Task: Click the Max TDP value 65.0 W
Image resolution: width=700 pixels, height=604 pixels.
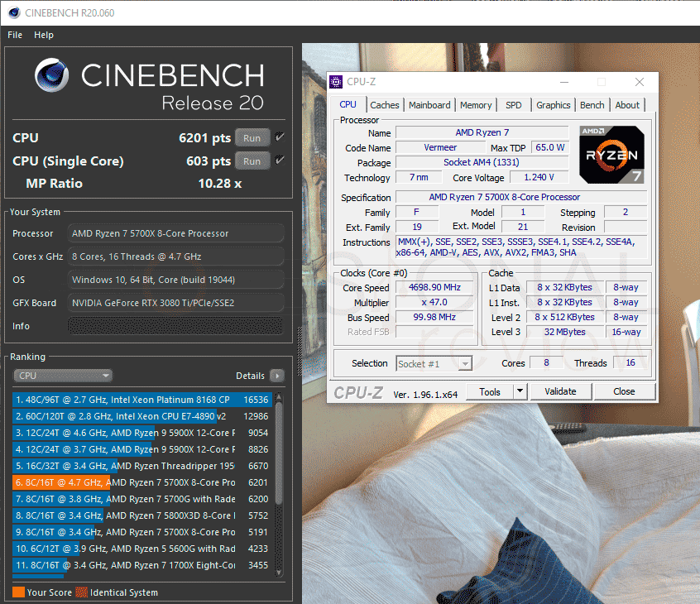Action: [550, 147]
